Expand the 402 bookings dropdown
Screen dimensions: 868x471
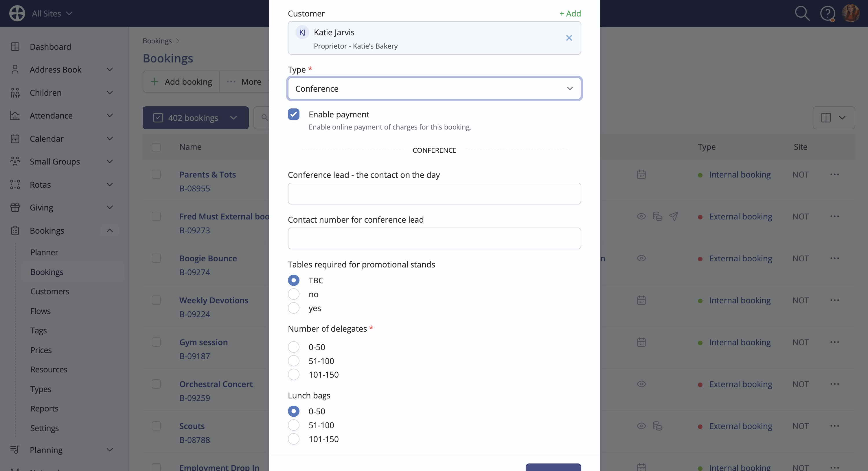click(195, 118)
